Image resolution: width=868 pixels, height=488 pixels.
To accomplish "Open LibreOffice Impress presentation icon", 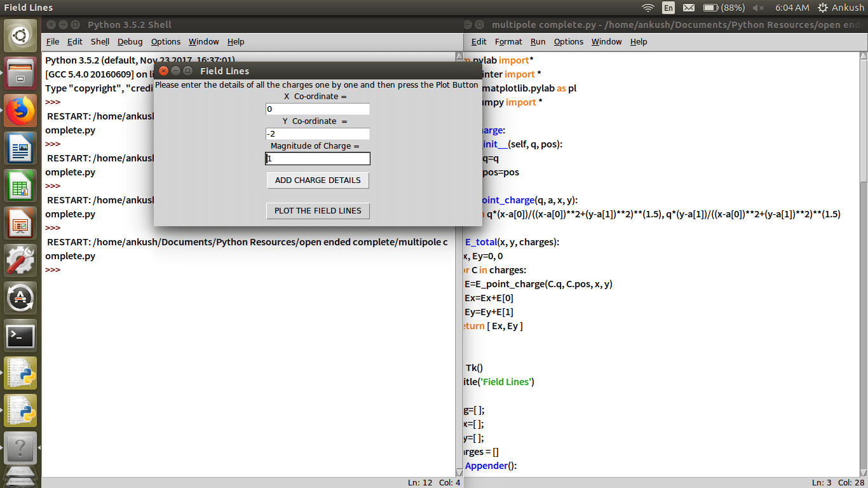I will tap(20, 224).
